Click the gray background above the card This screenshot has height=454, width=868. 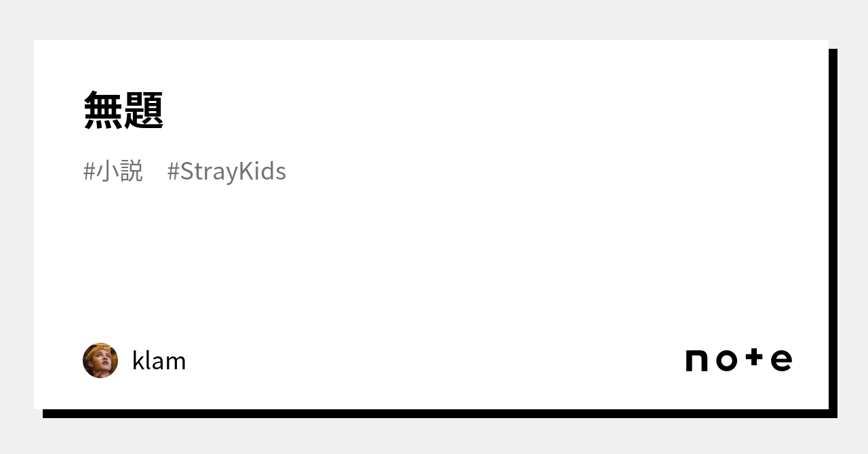coord(434,19)
